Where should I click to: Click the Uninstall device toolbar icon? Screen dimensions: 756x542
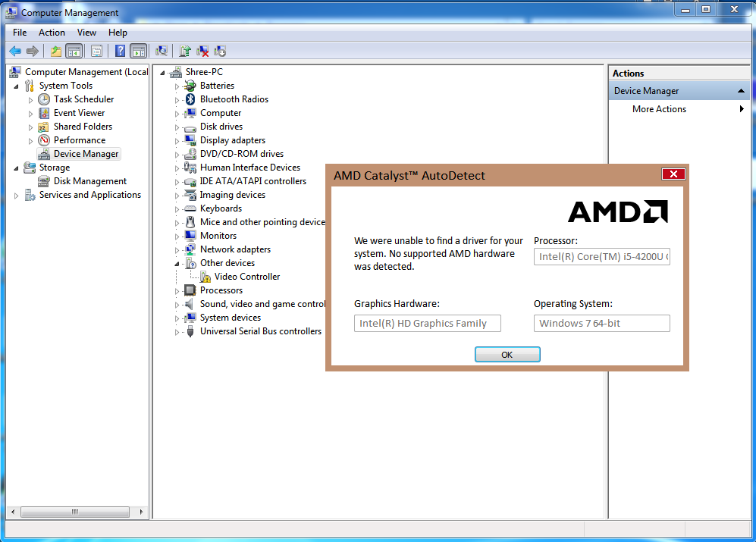[205, 51]
